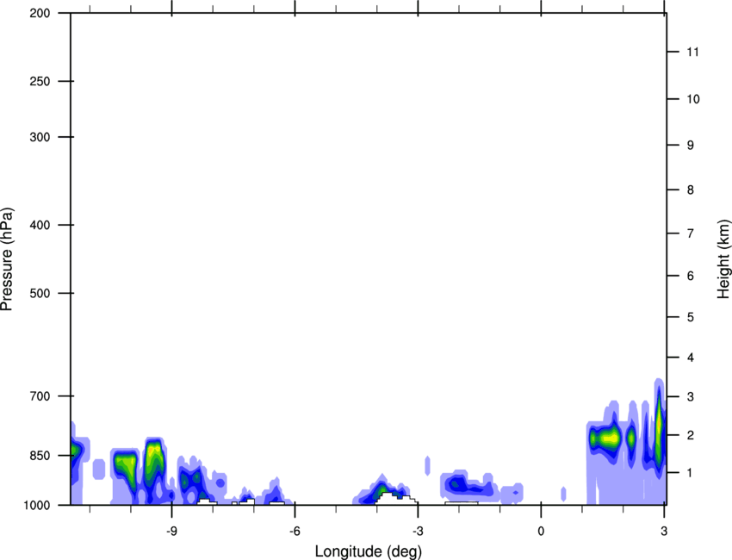Viewport: 732px width, 560px height.
Task: Click the 4 km height label
Action: click(691, 358)
